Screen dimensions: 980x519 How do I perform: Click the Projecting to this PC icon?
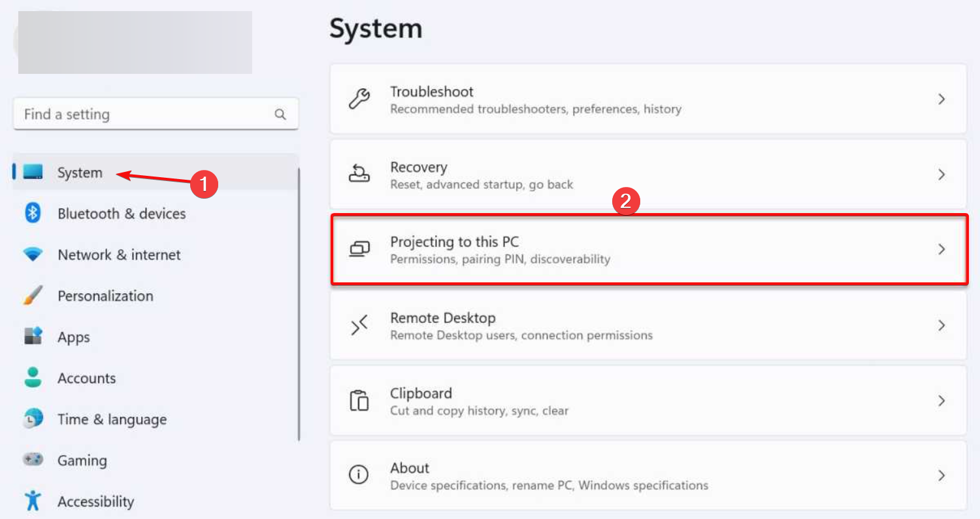point(359,249)
